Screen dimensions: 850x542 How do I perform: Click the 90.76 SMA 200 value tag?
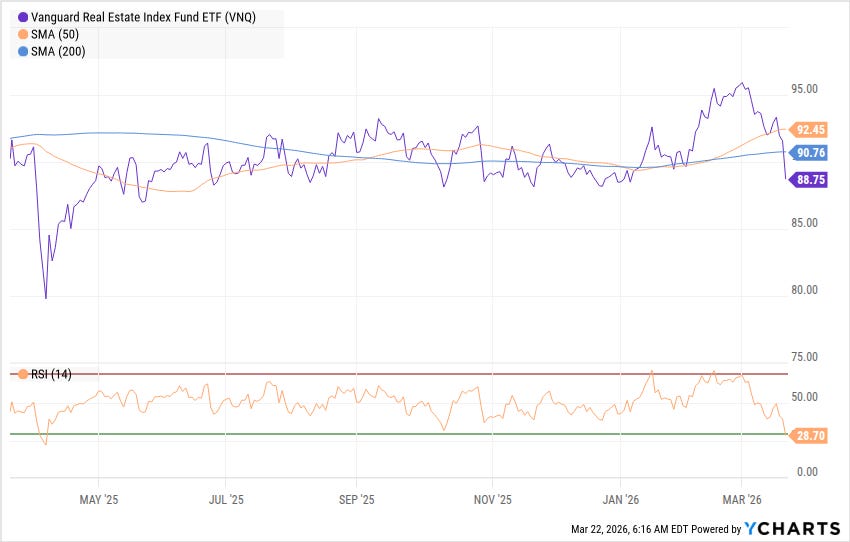pyautogui.click(x=808, y=153)
